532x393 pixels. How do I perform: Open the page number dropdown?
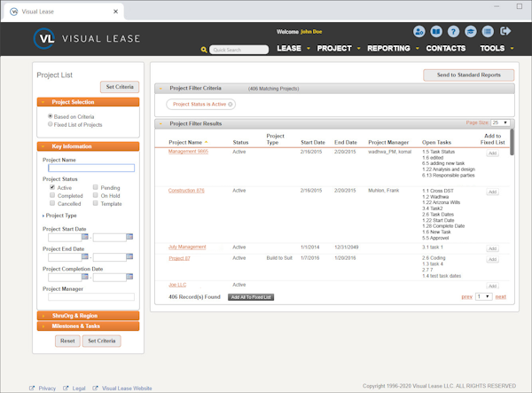tap(483, 296)
